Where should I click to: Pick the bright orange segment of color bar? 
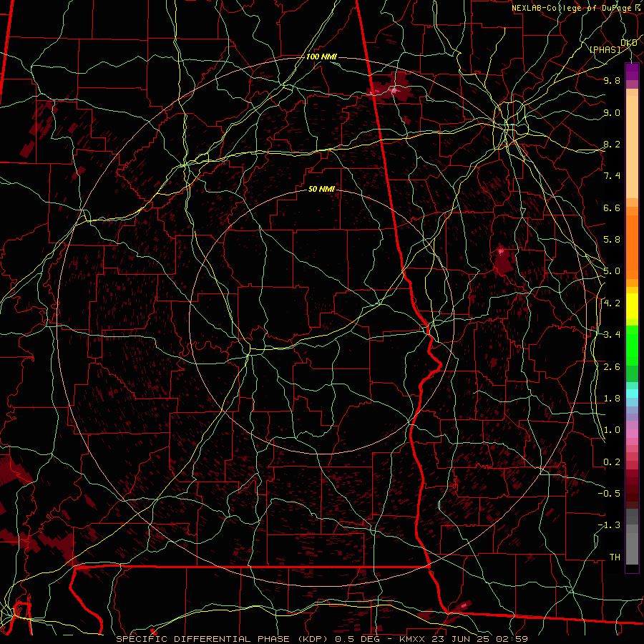pos(632,246)
